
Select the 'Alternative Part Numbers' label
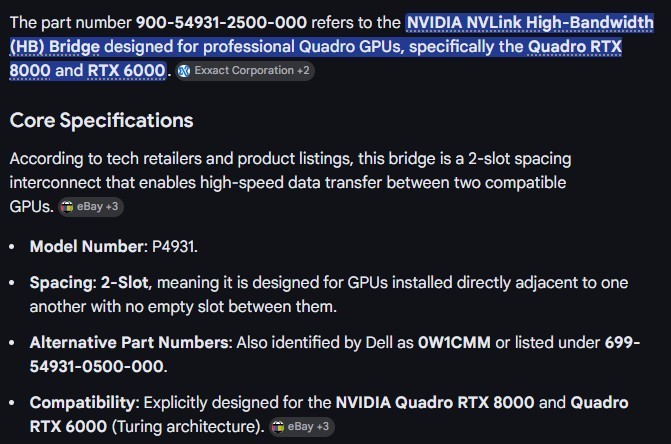(x=130, y=342)
